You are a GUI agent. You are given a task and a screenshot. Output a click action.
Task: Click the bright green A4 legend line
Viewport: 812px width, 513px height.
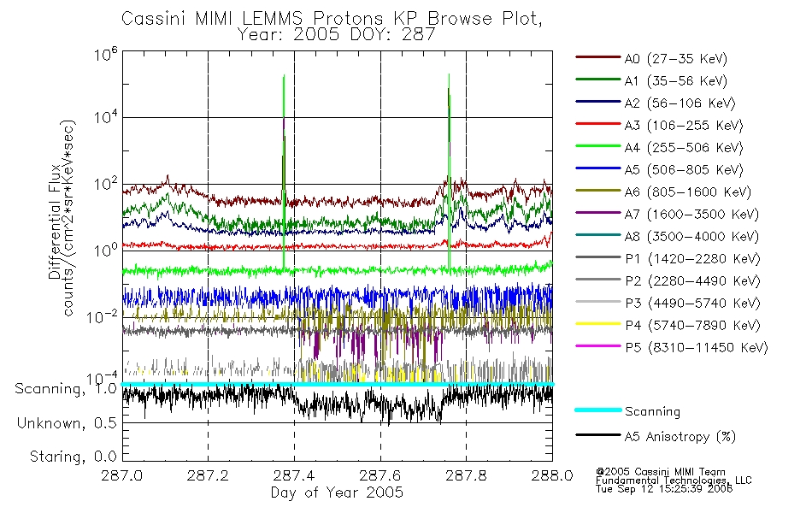click(x=597, y=146)
